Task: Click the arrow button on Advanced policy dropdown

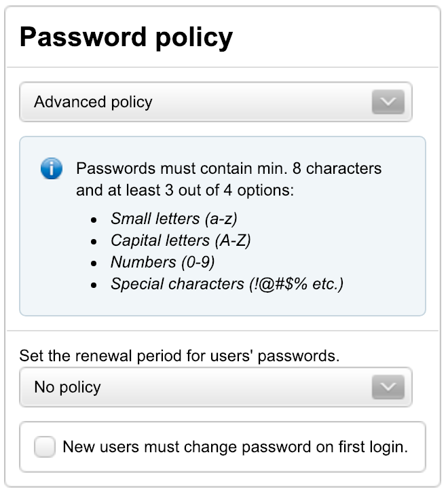Action: pyautogui.click(x=388, y=103)
